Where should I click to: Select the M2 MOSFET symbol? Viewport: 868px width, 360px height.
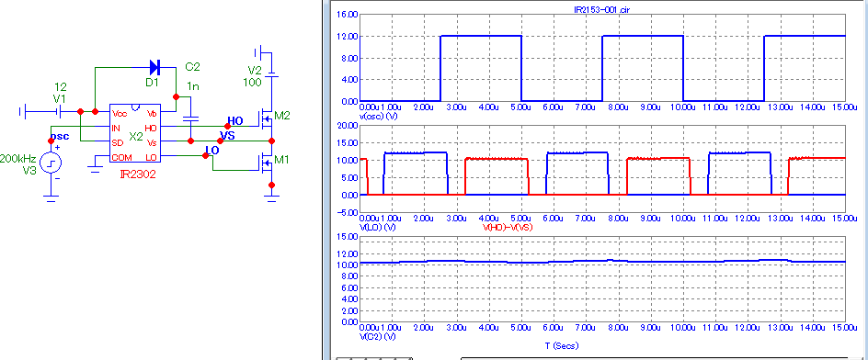point(265,119)
